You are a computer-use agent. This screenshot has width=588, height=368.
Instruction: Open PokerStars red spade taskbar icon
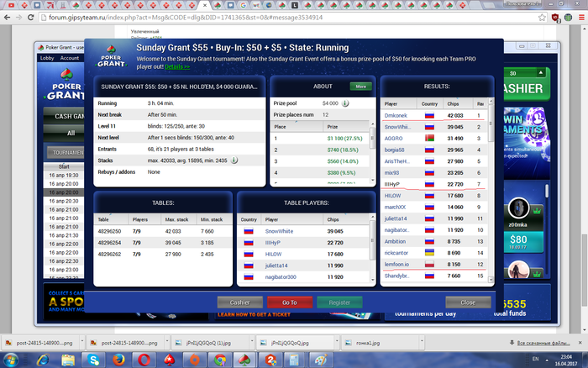(x=170, y=360)
